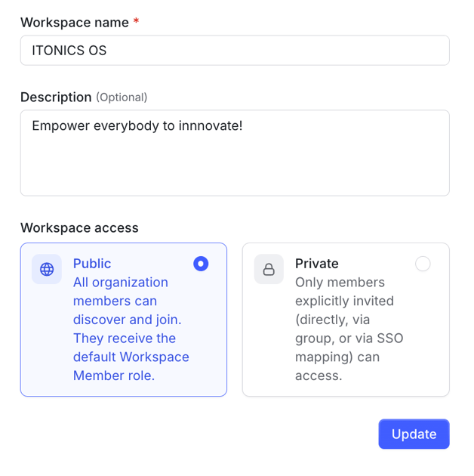Image resolution: width=474 pixels, height=476 pixels.
Task: Click the 'Workspace access' heading
Action: point(79,227)
